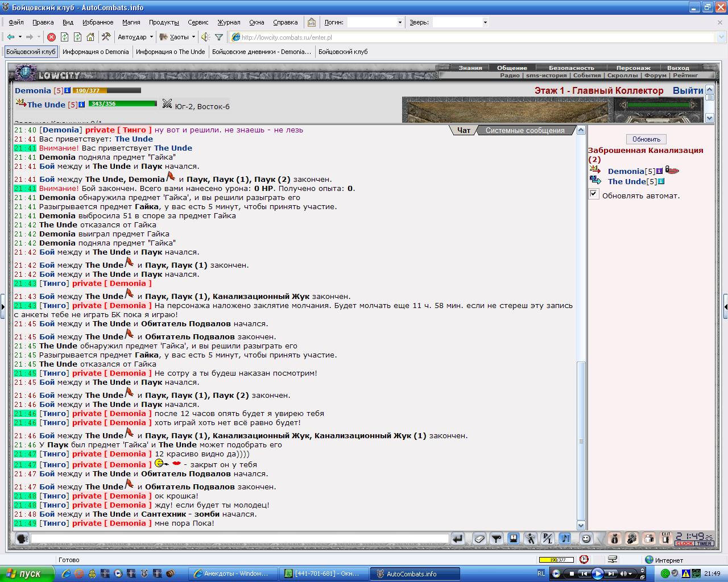This screenshot has height=582, width=728.
Task: Open the Автоудар dropdown
Action: [151, 37]
